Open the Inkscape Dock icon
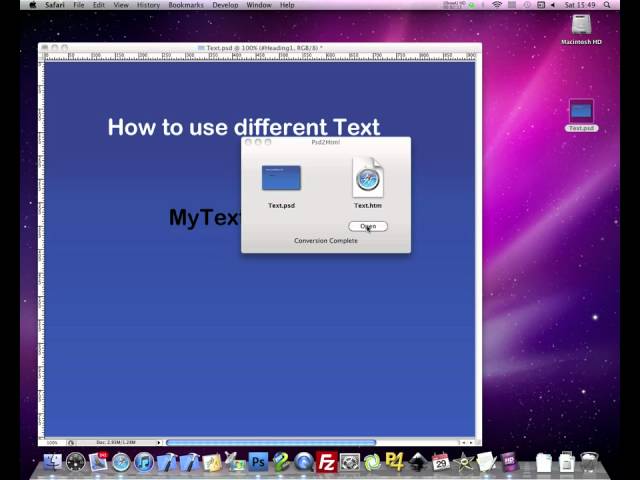This screenshot has width=640, height=480. (x=418, y=462)
